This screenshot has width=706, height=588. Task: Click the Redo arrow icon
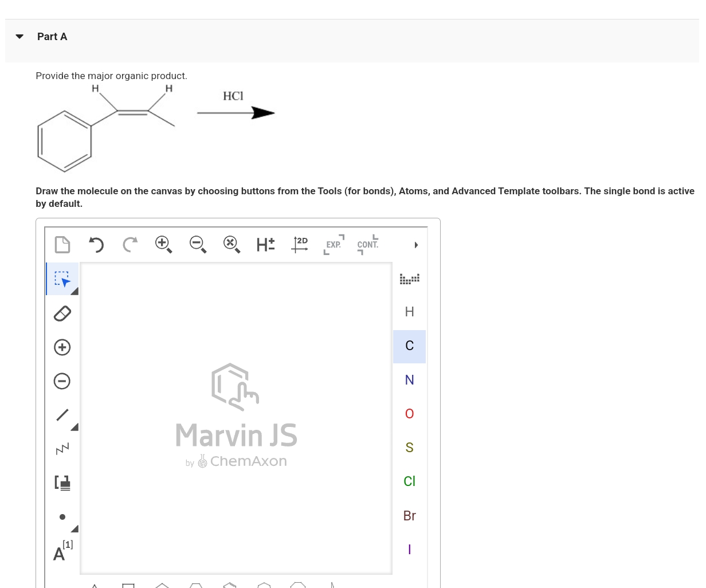click(130, 245)
